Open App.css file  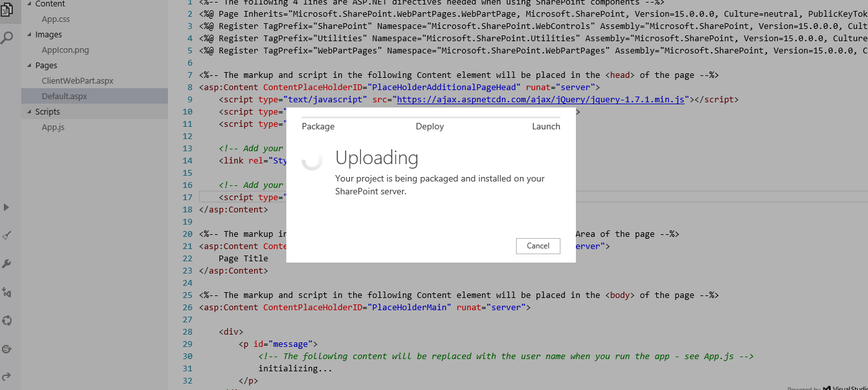point(56,19)
